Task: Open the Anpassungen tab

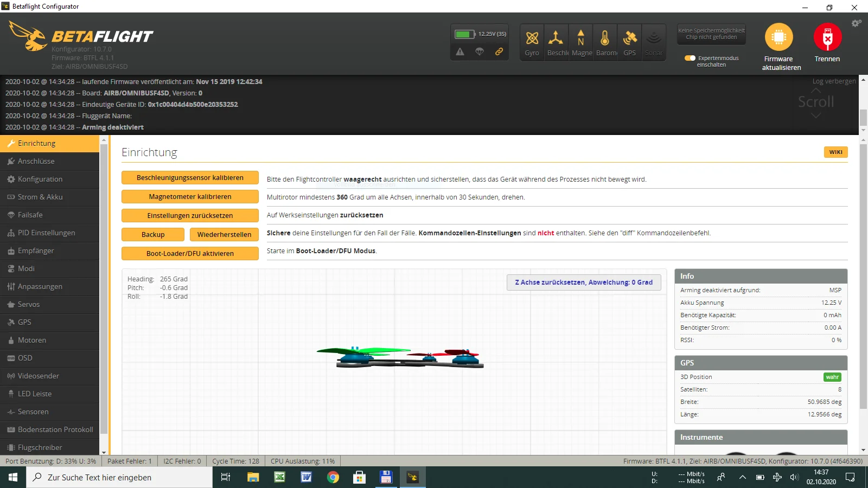Action: (x=49, y=286)
